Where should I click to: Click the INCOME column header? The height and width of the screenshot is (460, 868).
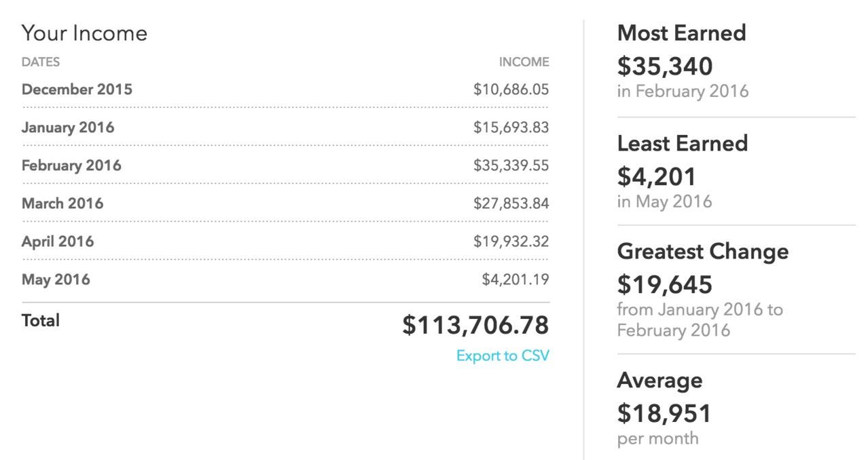[x=524, y=62]
